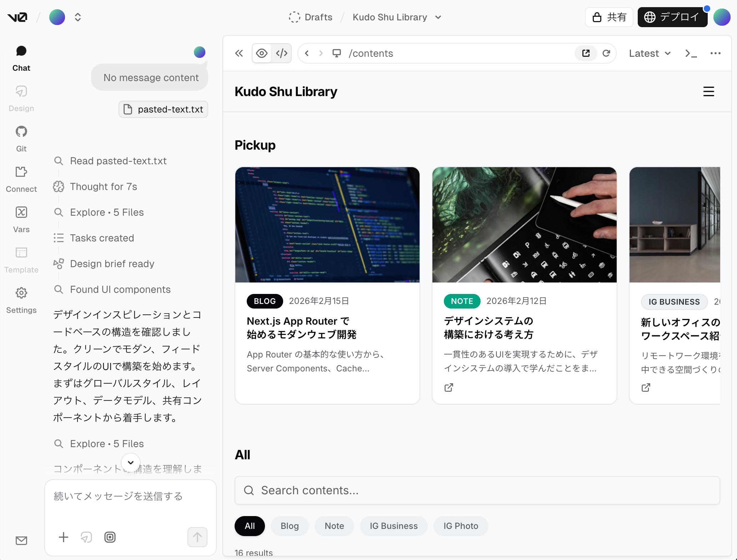
Task: Open the preview in a new tab
Action: [x=586, y=53]
